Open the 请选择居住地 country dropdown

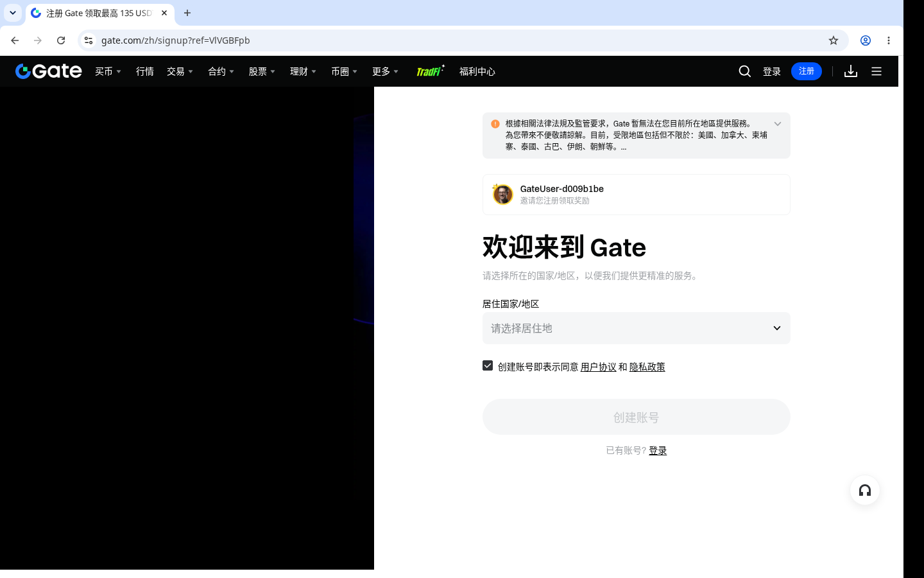coord(637,328)
